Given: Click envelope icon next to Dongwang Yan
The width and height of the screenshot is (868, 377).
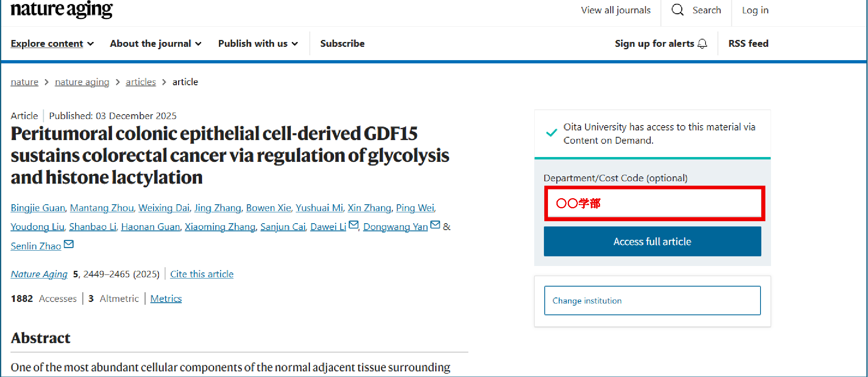Looking at the screenshot, I should (435, 225).
